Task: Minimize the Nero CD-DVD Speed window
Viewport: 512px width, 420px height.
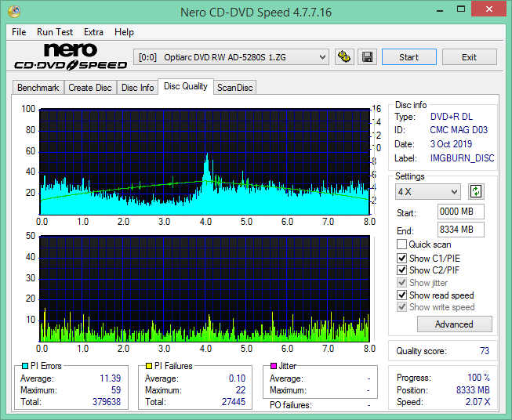Action: pos(440,9)
